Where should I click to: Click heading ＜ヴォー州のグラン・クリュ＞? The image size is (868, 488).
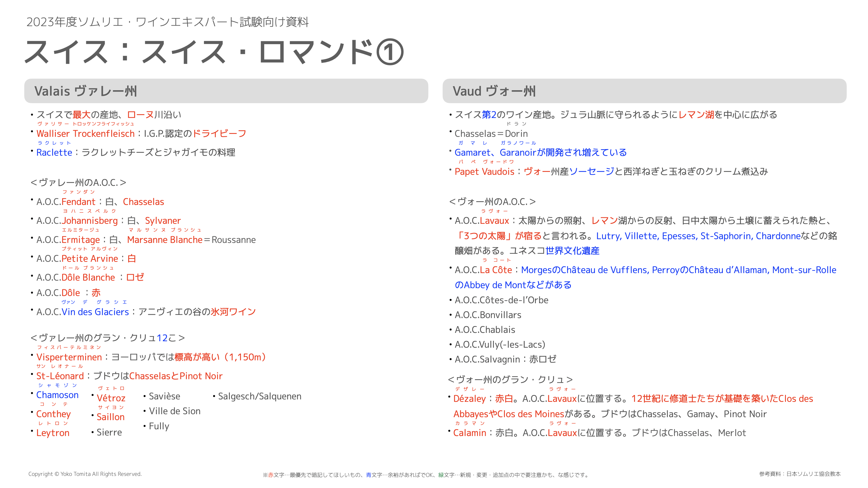(x=511, y=379)
